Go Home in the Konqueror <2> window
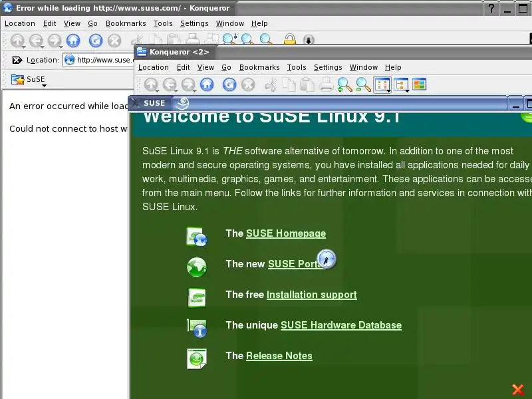 pyautogui.click(x=207, y=84)
